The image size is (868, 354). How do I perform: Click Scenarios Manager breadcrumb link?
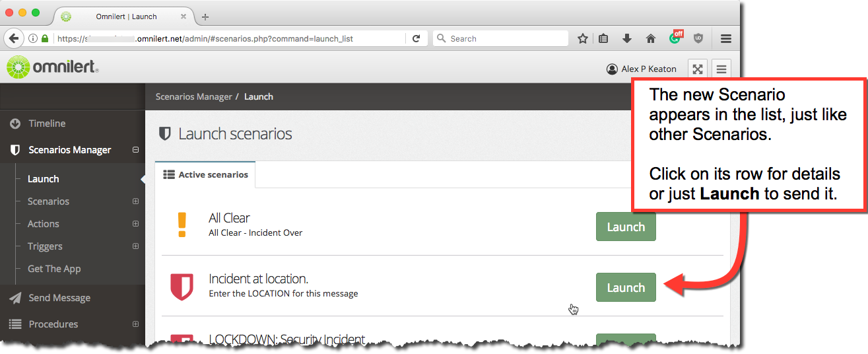pyautogui.click(x=193, y=96)
